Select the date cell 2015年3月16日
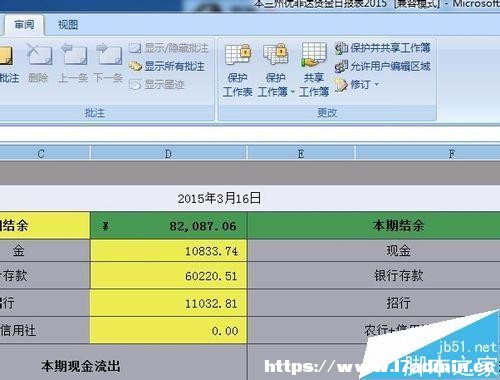 coord(219,198)
